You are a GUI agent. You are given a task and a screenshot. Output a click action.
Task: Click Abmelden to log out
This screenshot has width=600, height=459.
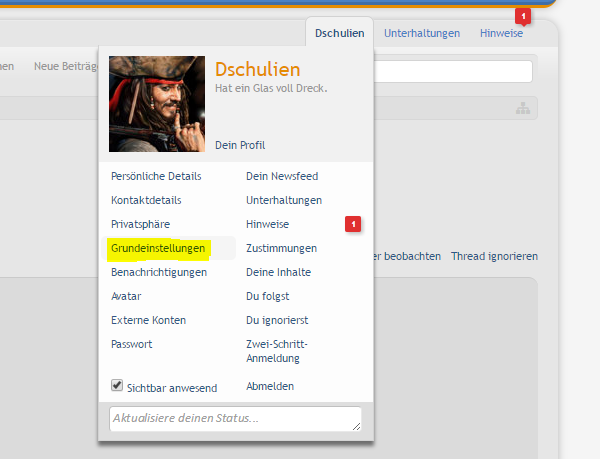[x=270, y=386]
